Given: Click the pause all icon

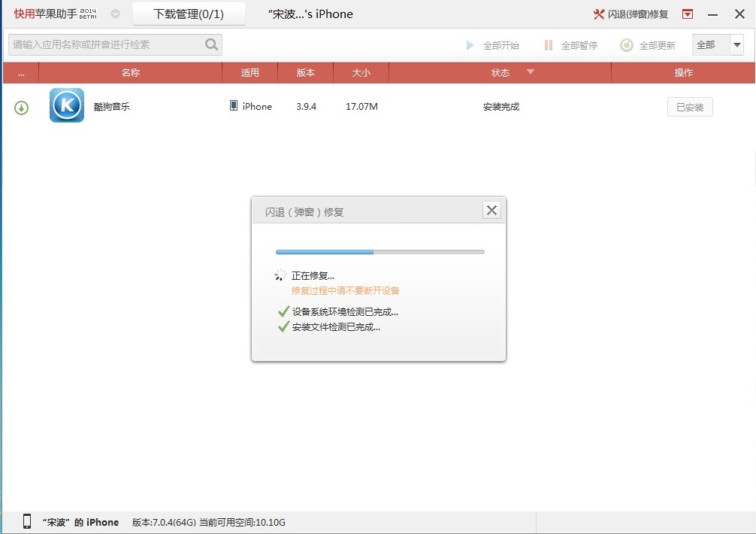Looking at the screenshot, I should point(548,45).
